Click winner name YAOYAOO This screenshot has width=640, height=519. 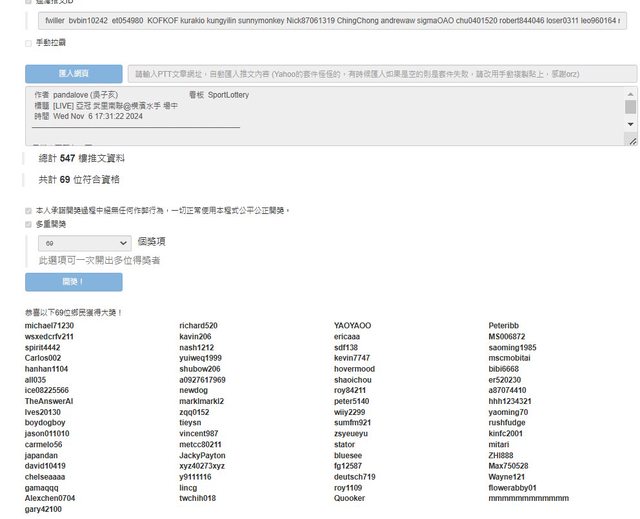pyautogui.click(x=352, y=326)
